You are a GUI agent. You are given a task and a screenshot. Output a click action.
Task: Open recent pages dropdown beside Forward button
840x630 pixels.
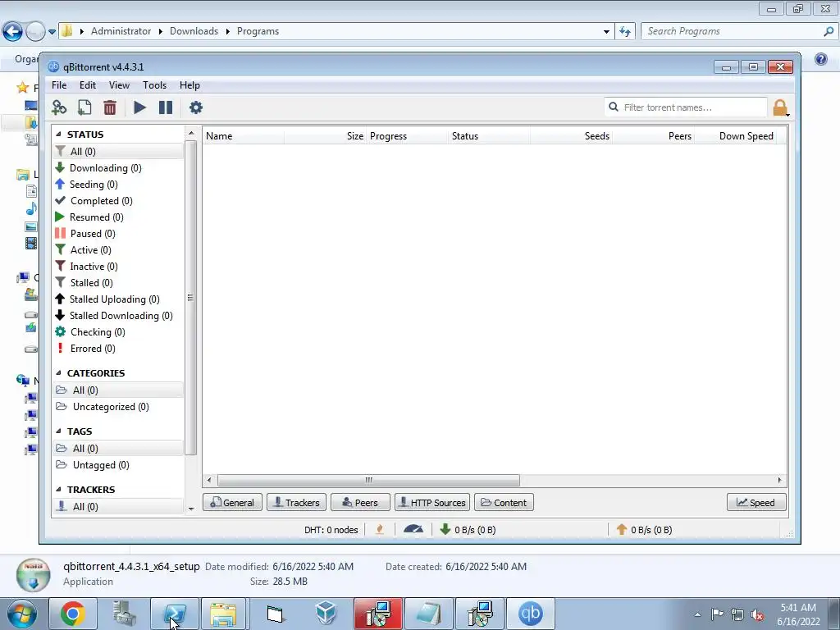tap(52, 32)
